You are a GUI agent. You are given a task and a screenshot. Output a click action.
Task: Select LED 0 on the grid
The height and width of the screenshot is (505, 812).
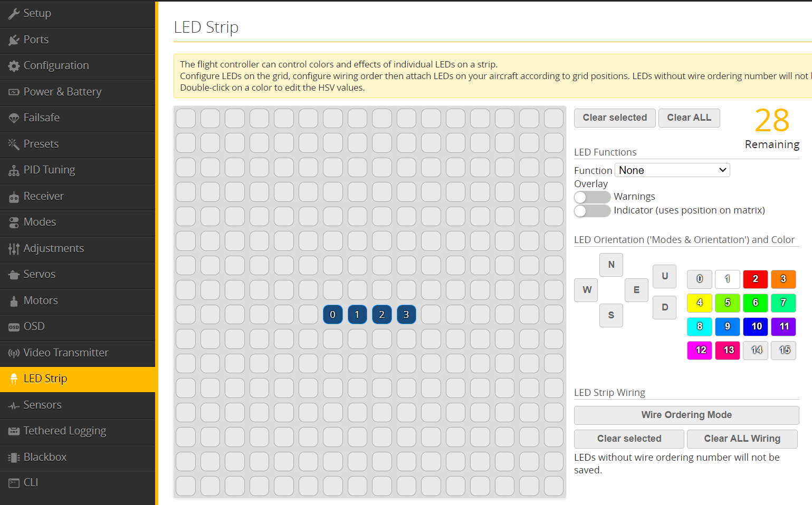click(x=332, y=315)
